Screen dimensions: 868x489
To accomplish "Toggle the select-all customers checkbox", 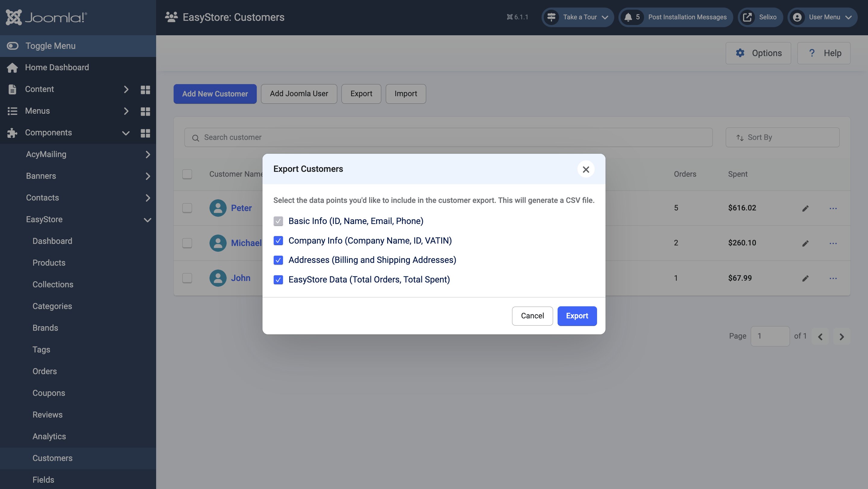I will click(187, 174).
